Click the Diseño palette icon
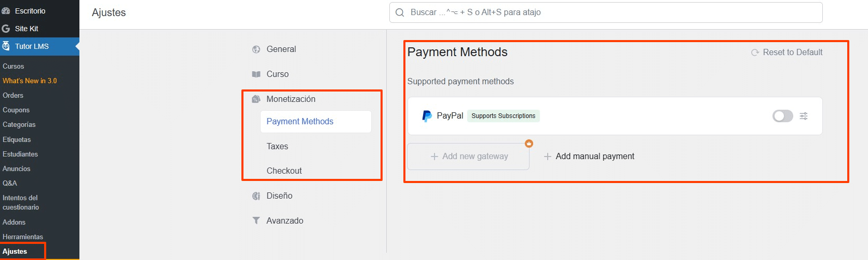Screen dimensions: 868x260 click(x=256, y=196)
